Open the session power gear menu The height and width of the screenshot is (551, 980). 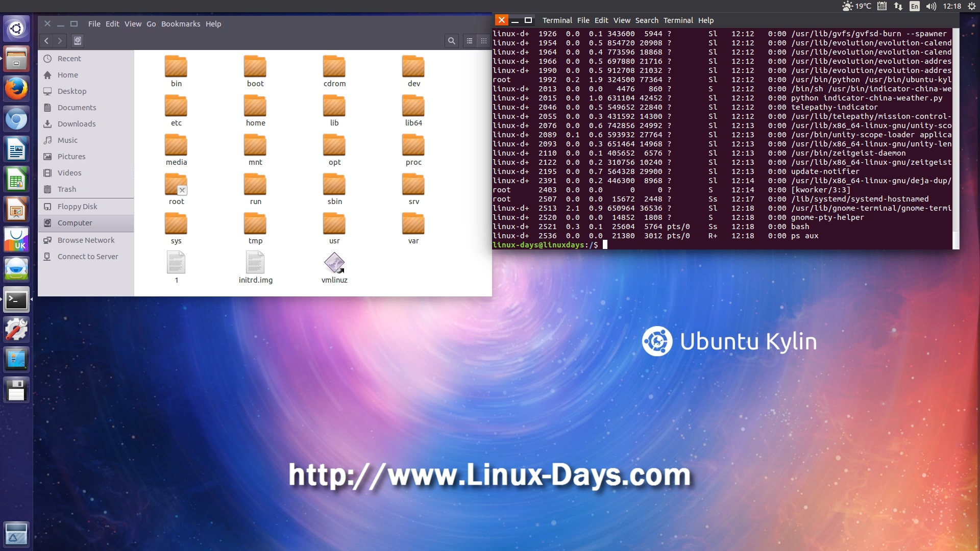[x=971, y=6]
